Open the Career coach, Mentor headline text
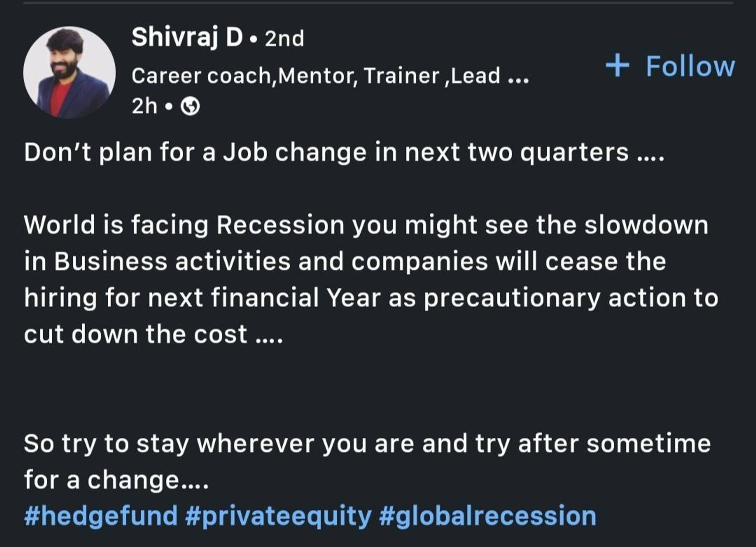756x547 pixels. coord(316,76)
